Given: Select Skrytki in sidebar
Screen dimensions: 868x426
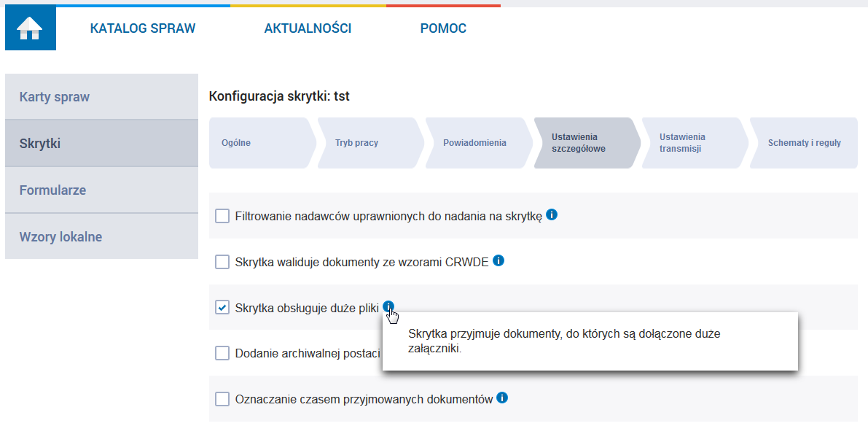Looking at the screenshot, I should [x=101, y=144].
